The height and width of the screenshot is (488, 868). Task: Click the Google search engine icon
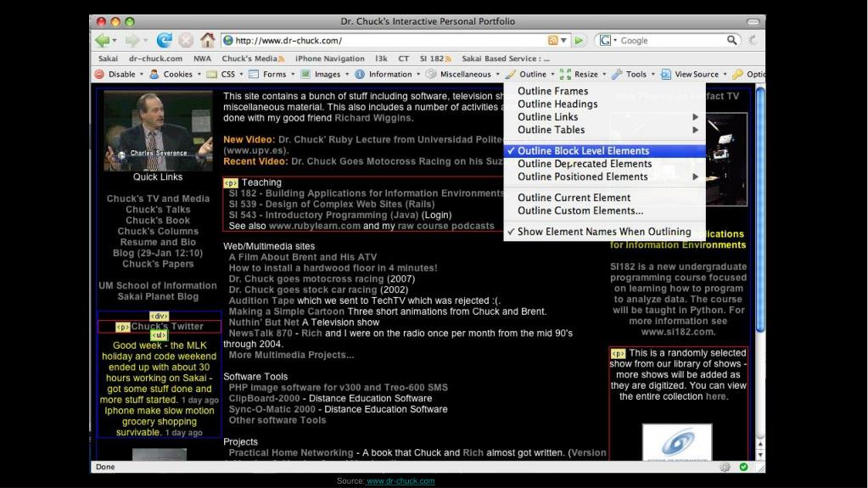click(605, 41)
